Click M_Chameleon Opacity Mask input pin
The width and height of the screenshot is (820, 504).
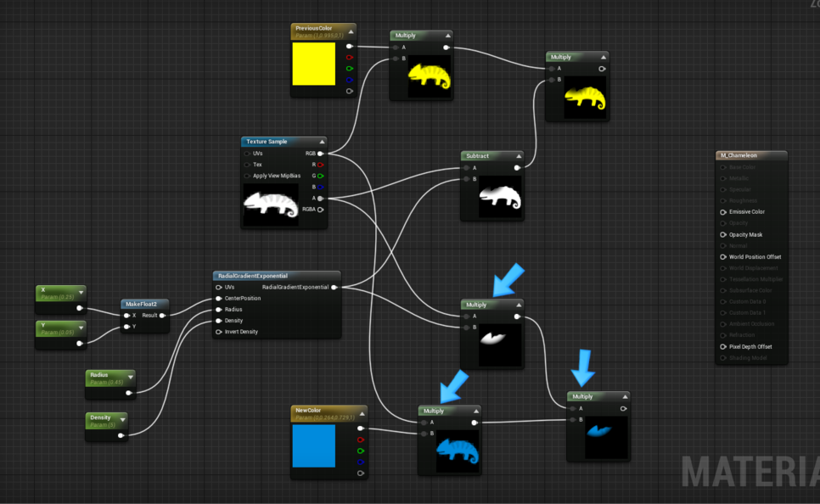[x=723, y=235]
